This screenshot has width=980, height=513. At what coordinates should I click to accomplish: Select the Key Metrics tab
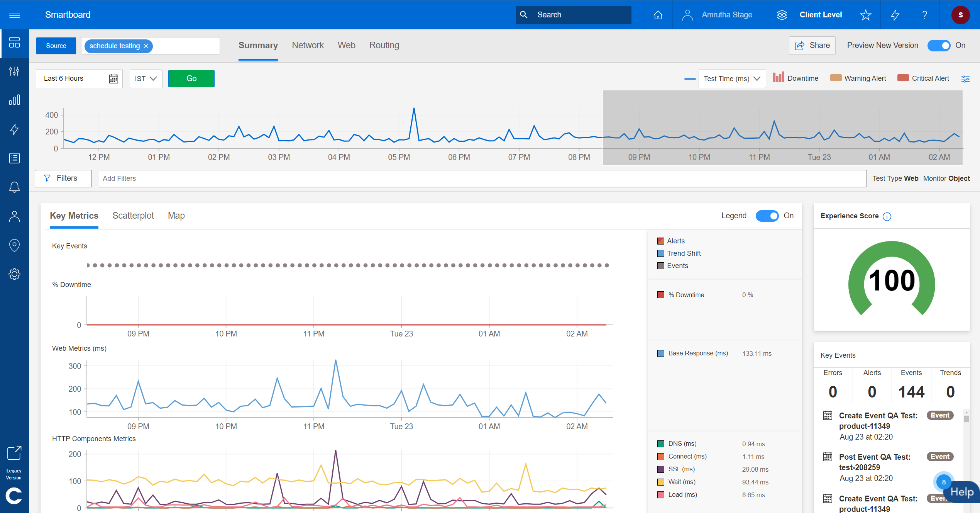click(74, 216)
